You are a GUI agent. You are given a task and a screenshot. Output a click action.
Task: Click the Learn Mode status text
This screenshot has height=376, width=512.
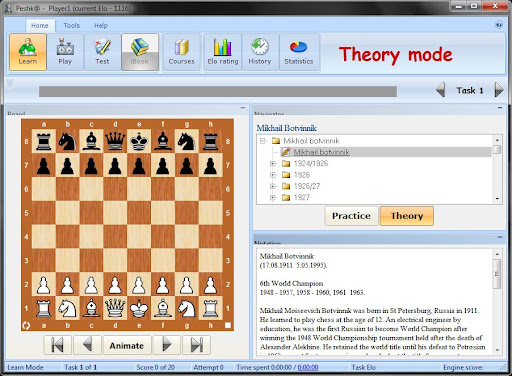point(25,367)
